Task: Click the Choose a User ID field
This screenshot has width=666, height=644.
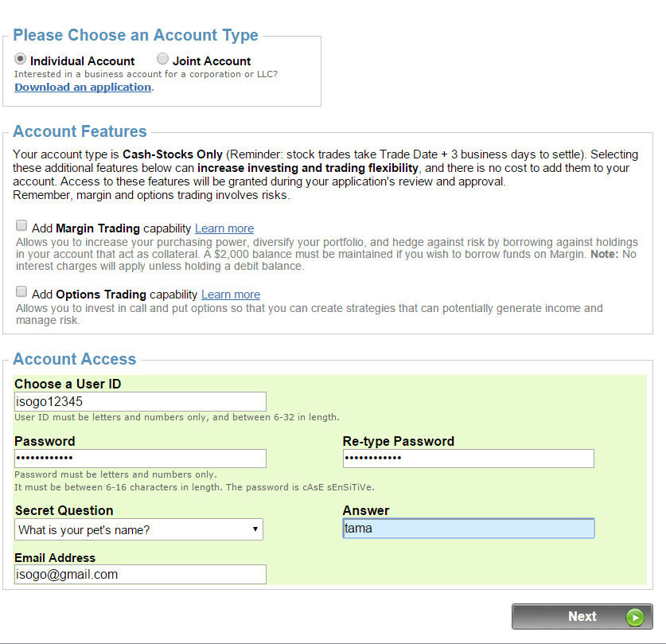Action: (x=140, y=402)
